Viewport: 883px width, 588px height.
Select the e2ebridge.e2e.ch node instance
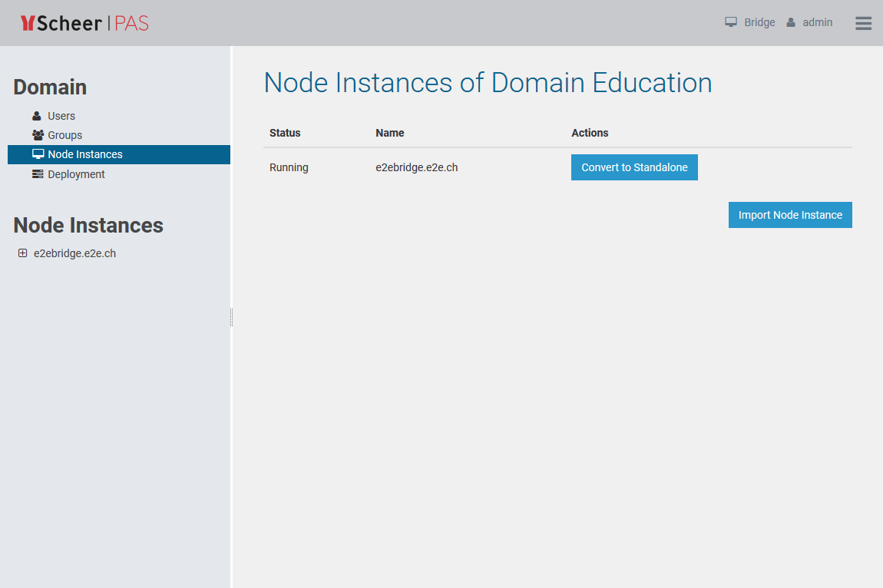pos(74,253)
